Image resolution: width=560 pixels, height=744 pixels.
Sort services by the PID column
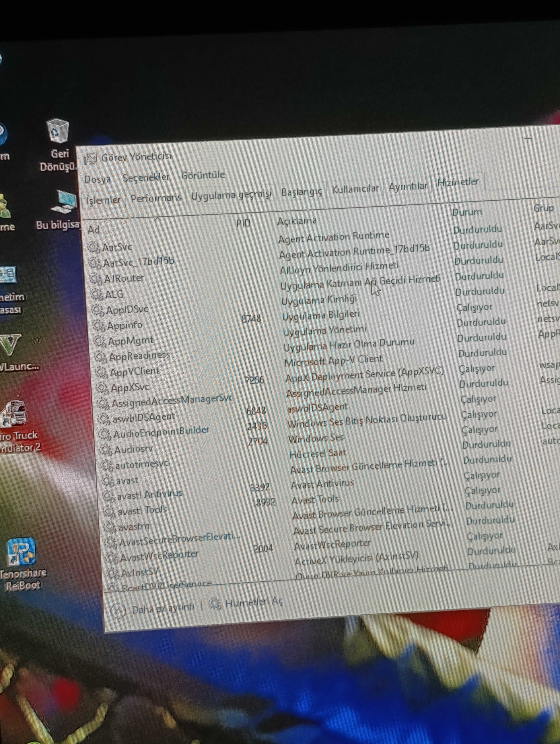[x=244, y=223]
